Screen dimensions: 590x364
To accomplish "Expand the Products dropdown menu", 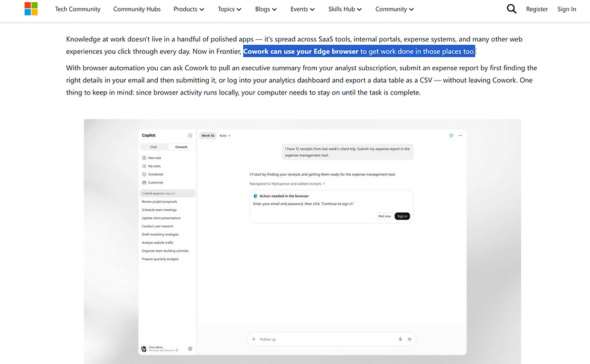I will (x=188, y=9).
